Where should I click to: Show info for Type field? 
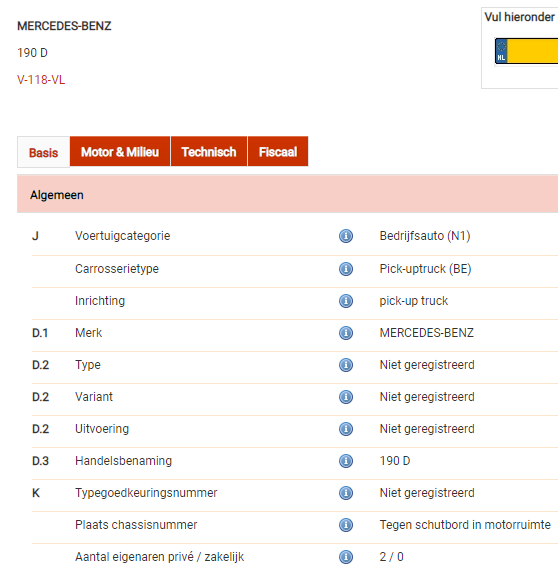[x=346, y=365]
